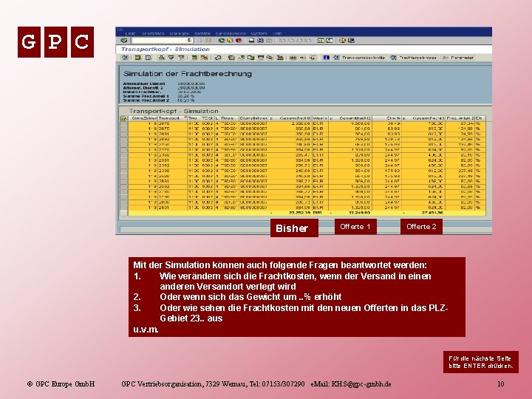532x399 pixels.
Task: Click the Help question mark icon
Action: 342,41
